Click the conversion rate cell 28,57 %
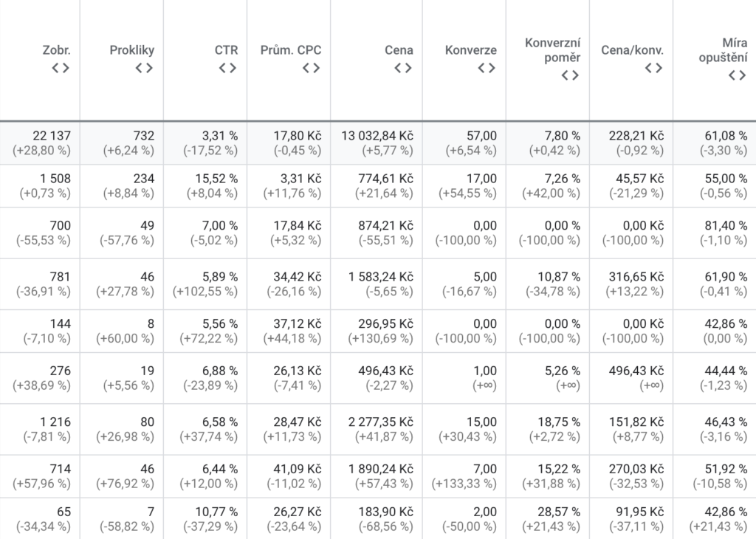This screenshot has height=539, width=756. (x=559, y=512)
